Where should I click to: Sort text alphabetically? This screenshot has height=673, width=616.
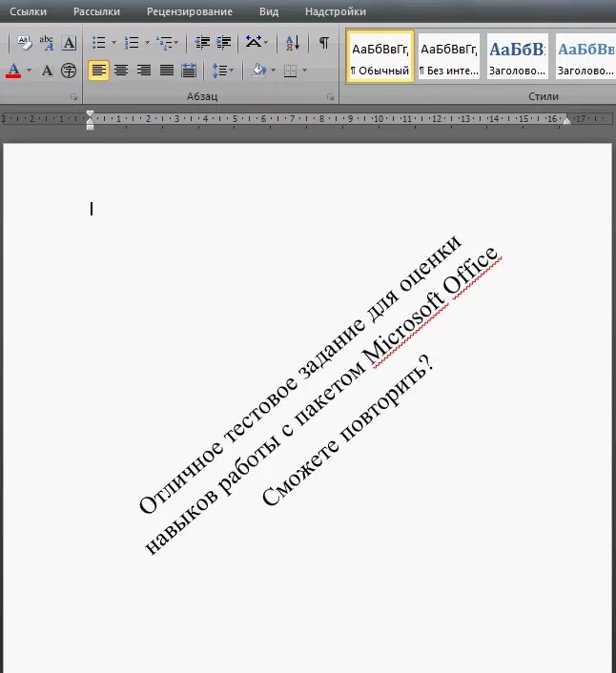coord(293,43)
